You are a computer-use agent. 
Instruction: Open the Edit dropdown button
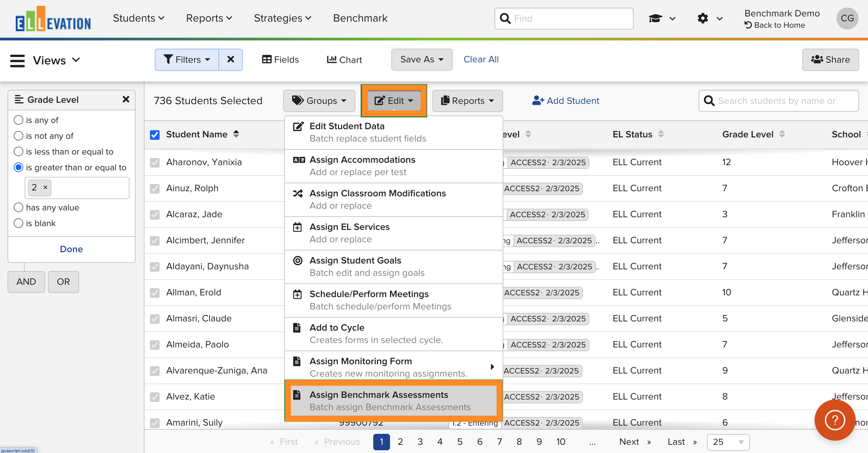tap(394, 100)
